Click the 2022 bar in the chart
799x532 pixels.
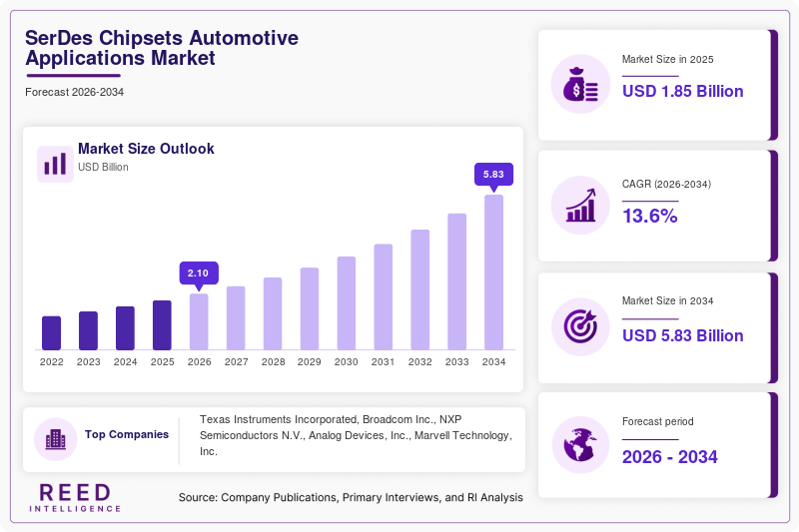pyautogui.click(x=52, y=333)
